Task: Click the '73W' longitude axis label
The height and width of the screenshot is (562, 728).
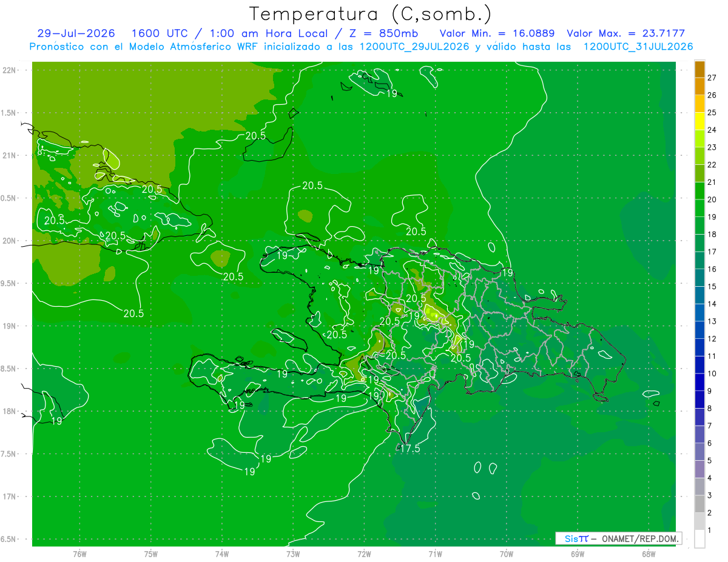Action: [x=293, y=554]
